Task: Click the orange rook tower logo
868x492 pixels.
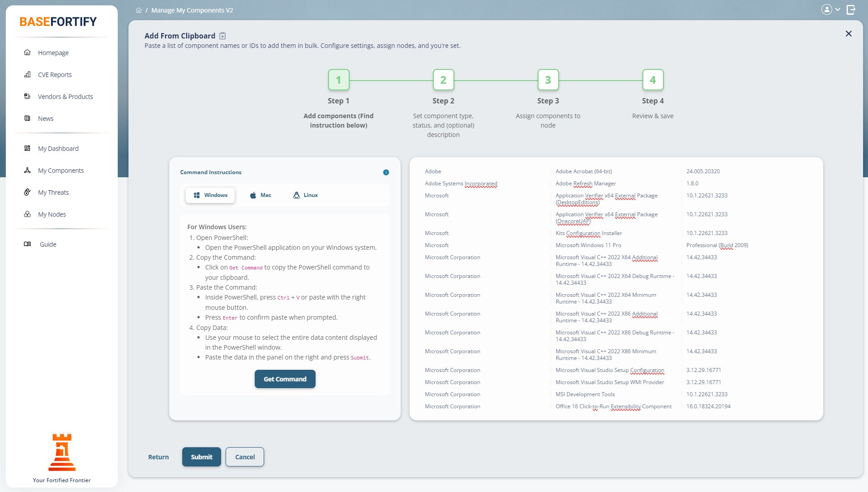Action: coord(62,452)
